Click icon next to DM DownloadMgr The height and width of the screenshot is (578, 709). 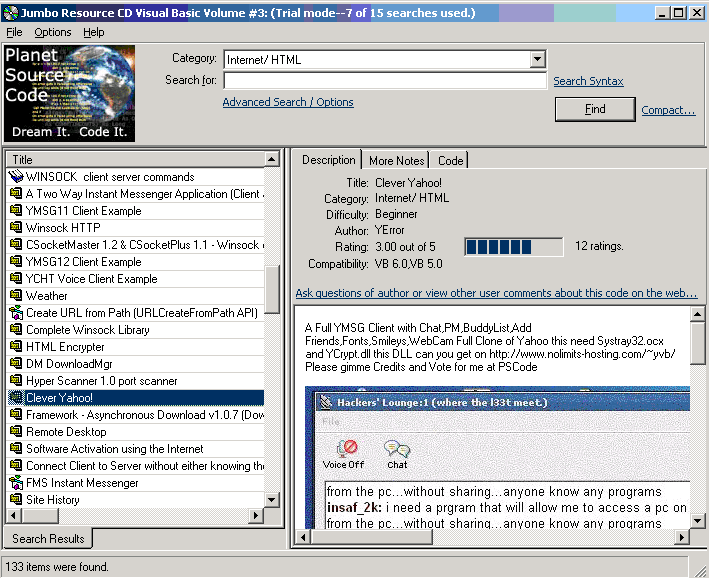click(x=16, y=363)
